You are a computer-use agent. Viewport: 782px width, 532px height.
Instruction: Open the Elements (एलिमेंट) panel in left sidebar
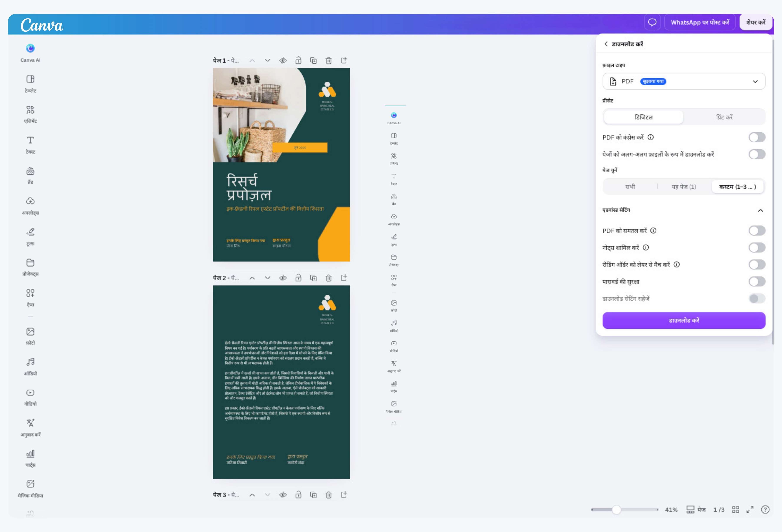pos(30,114)
